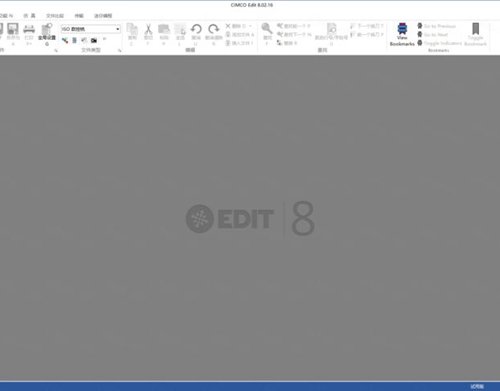Click Insert File in the edit group
The width and height of the screenshot is (500, 391).
tap(240, 43)
